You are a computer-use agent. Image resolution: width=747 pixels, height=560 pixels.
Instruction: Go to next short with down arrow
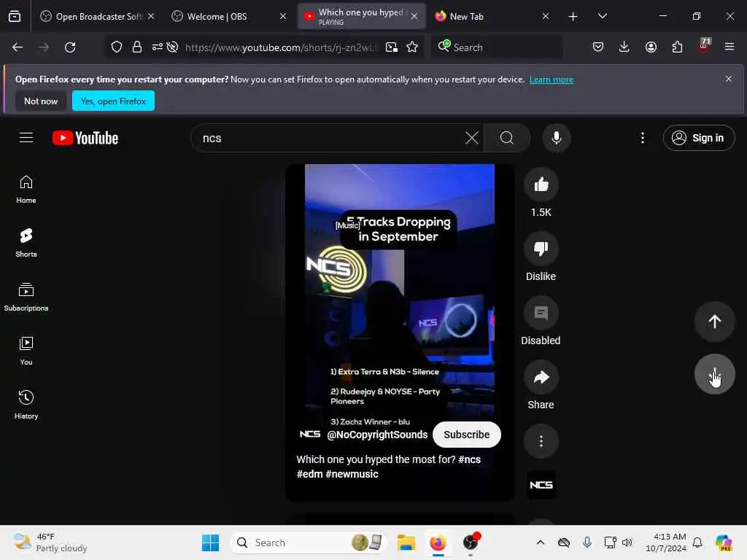714,374
